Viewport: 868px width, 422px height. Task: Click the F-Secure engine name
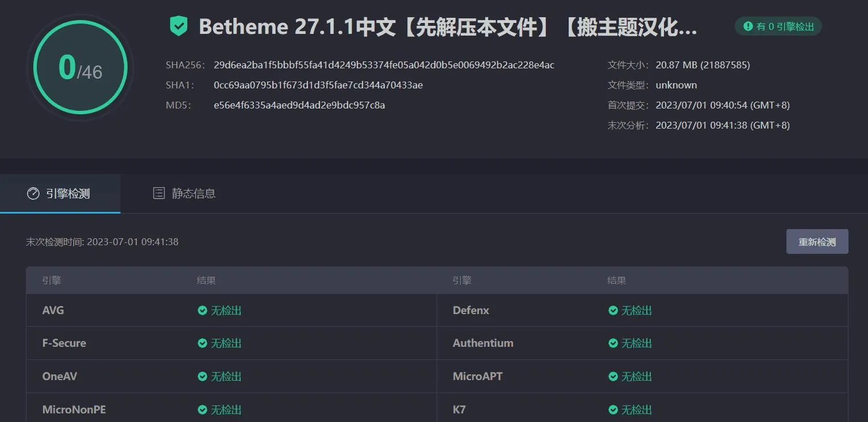(x=64, y=343)
